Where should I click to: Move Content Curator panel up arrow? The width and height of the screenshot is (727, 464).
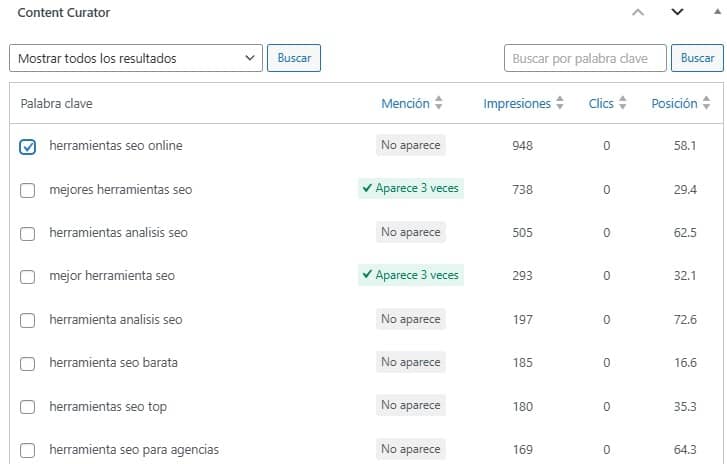(639, 13)
